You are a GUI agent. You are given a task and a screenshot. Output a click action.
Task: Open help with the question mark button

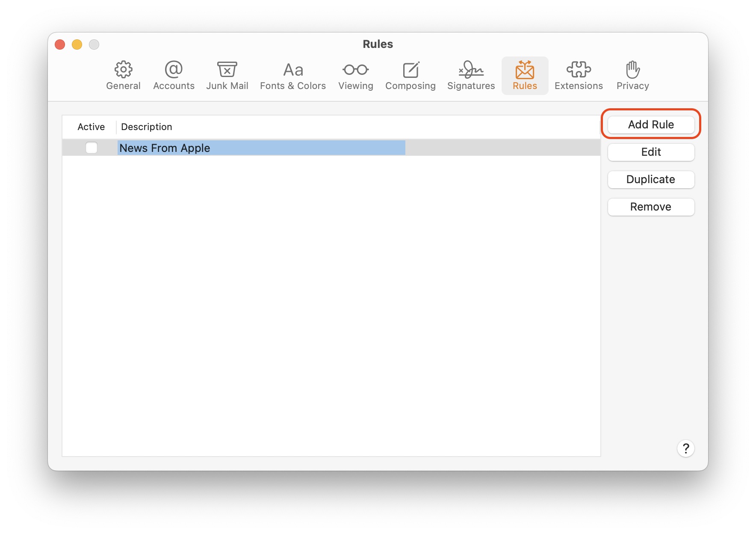click(x=685, y=448)
